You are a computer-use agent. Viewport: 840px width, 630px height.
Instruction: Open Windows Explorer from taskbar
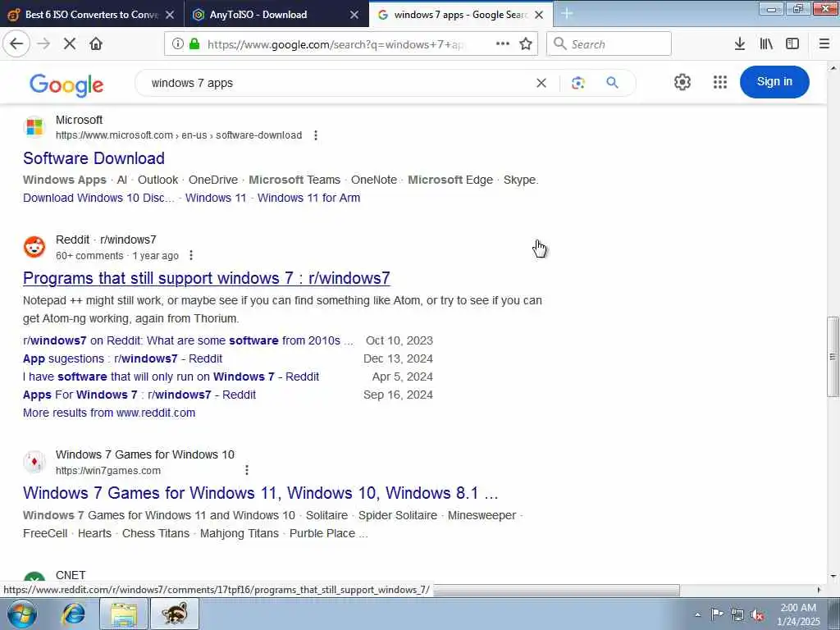[x=124, y=614]
